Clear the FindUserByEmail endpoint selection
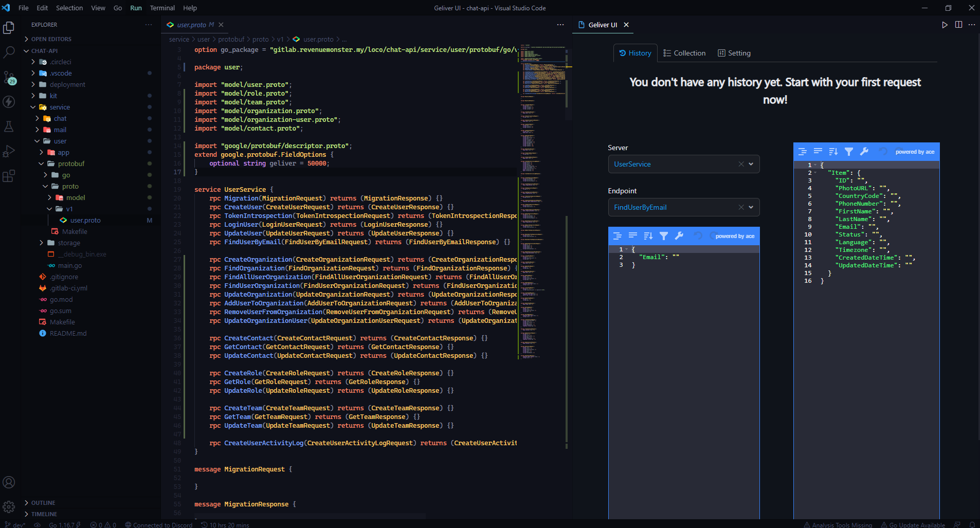This screenshot has height=528, width=980. click(x=741, y=207)
